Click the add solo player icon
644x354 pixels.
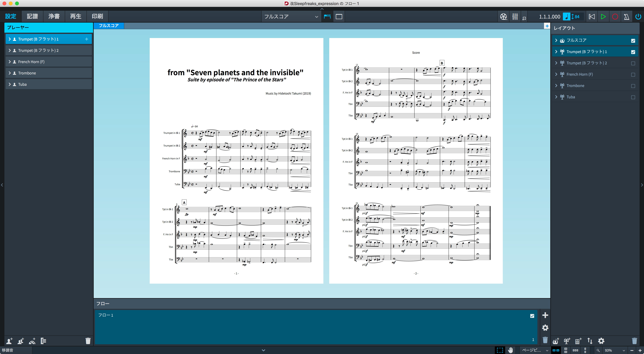[x=9, y=341]
